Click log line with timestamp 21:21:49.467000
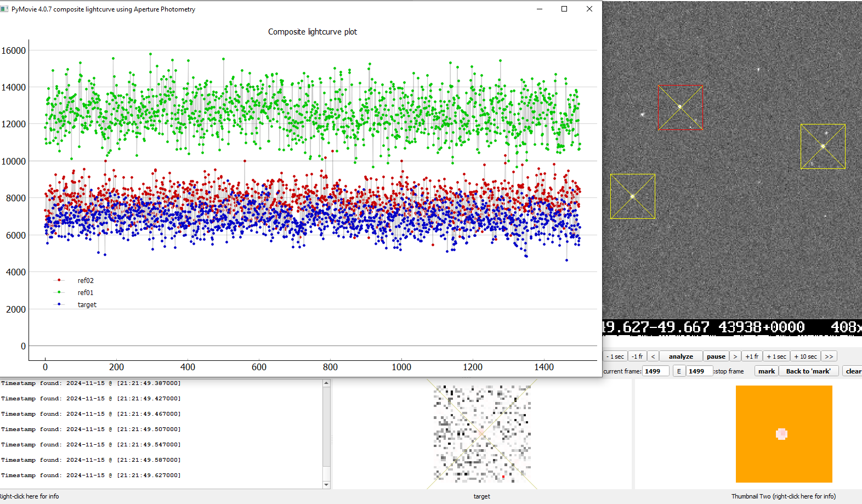Image resolution: width=862 pixels, height=504 pixels. (91, 414)
